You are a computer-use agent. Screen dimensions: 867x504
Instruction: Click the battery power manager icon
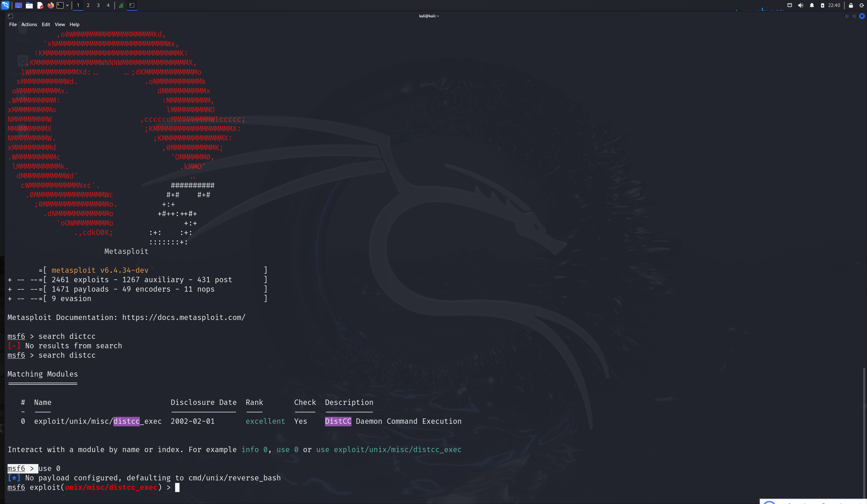(x=822, y=5)
